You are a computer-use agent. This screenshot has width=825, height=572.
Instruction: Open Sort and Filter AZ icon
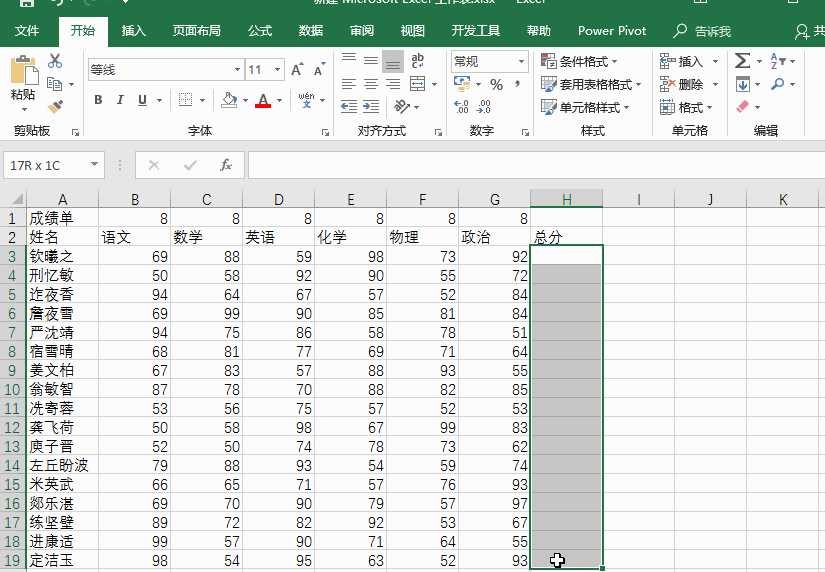[x=778, y=61]
